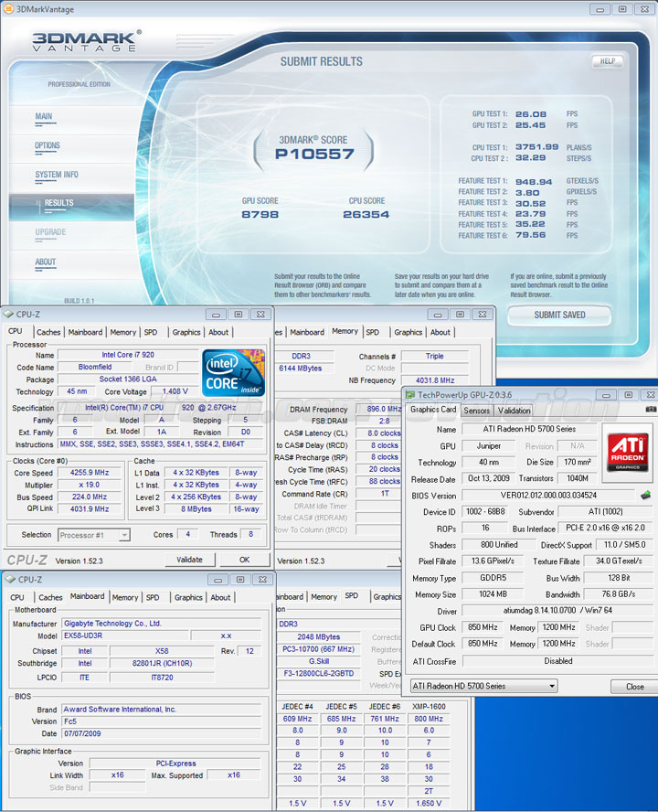Switch to Memory tab in top CPU-Z window
The height and width of the screenshot is (812, 658).
[123, 333]
